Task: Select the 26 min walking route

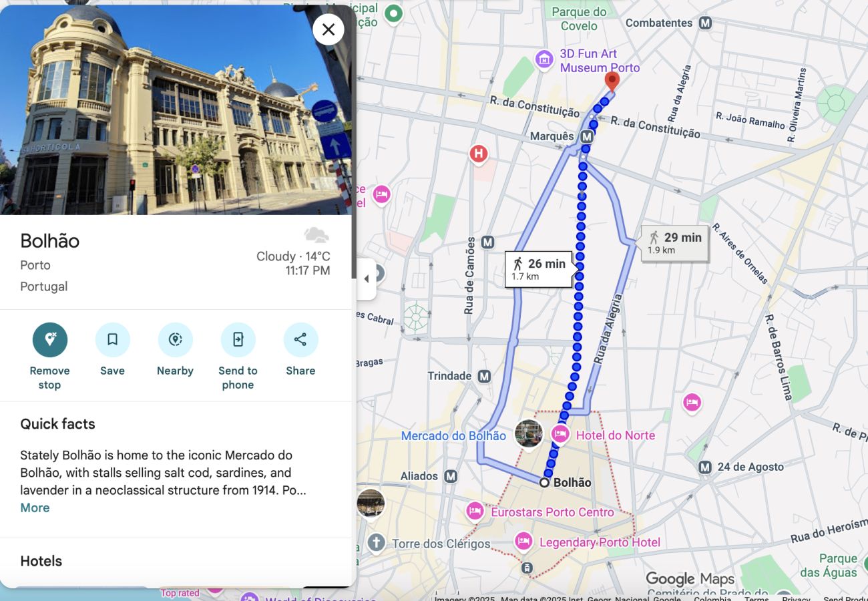Action: click(x=539, y=269)
